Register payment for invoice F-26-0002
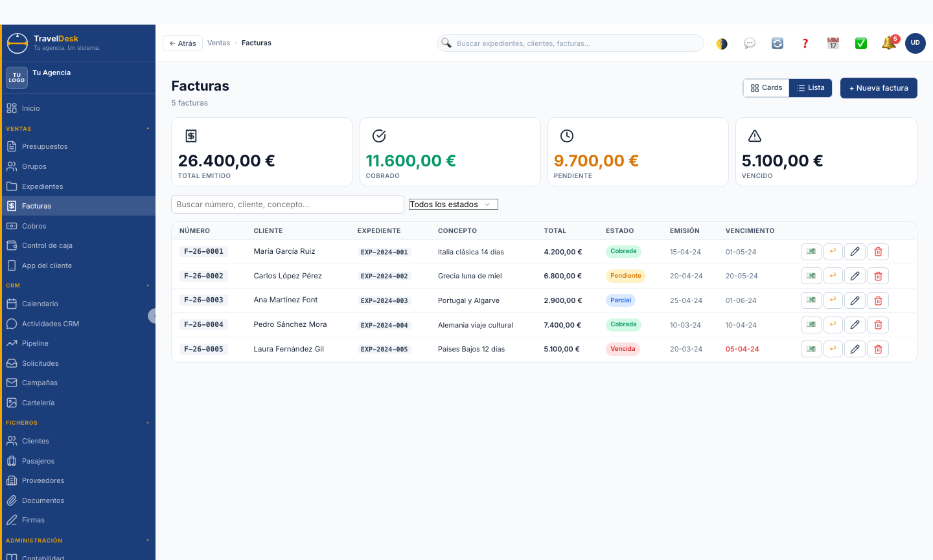This screenshot has width=933, height=560. coord(811,276)
